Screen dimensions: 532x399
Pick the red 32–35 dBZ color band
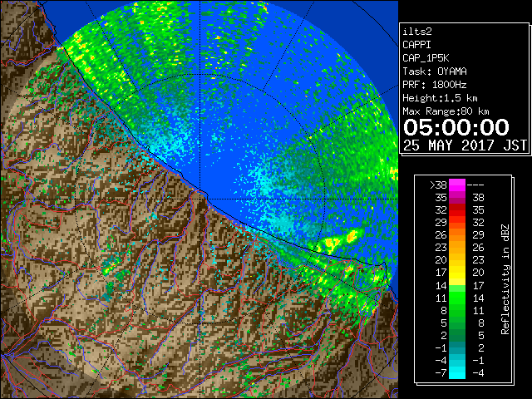[x=457, y=210]
